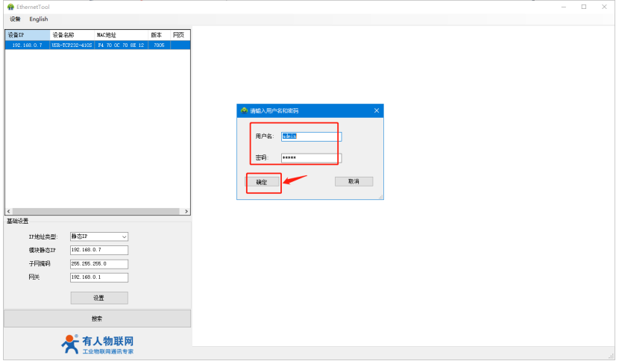This screenshot has height=364, width=619.
Task: Click the horizontal scrollbar of device list
Action: point(98,211)
